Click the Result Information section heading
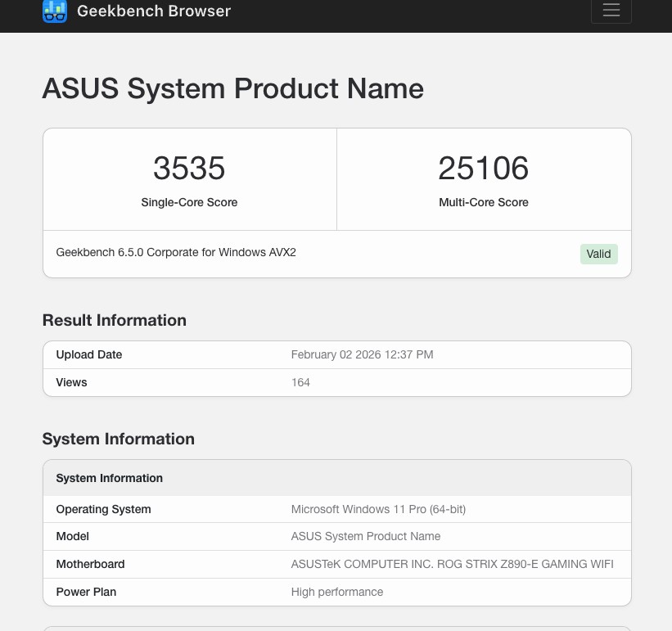672x631 pixels. pyautogui.click(x=114, y=320)
